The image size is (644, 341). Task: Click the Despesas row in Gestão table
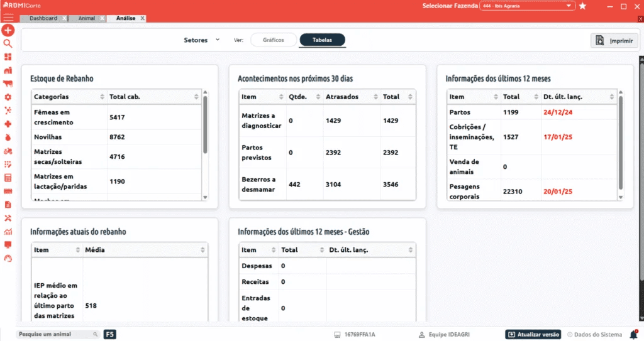coord(327,266)
